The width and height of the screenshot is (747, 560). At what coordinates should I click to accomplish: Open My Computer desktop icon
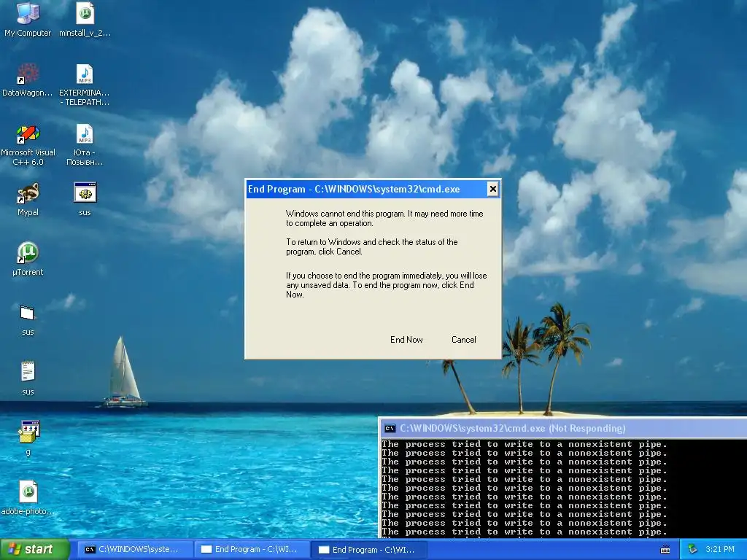tap(28, 19)
